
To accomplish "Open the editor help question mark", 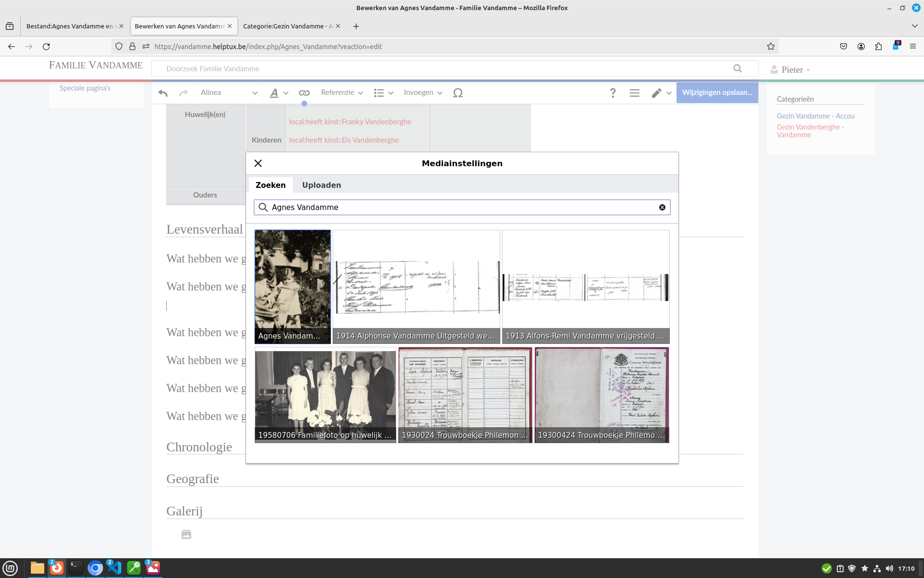I will [x=612, y=93].
